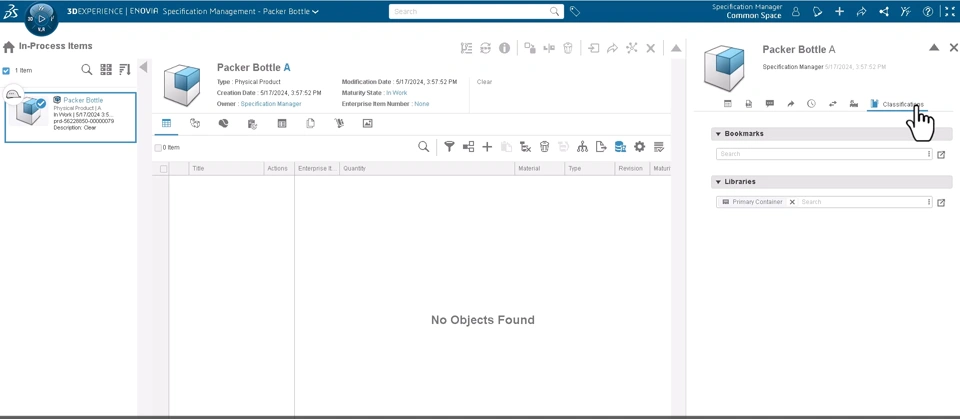Screen dimensions: 960x419
Task: Open the collaboration network icon in top bar
Action: tap(883, 11)
